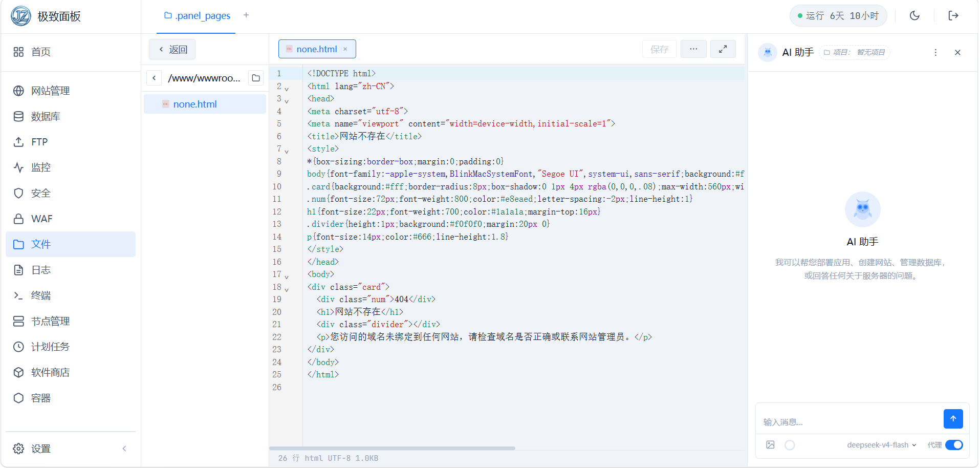Image resolution: width=980 pixels, height=468 pixels.
Task: Click the 极致面板 logo icon
Action: tap(20, 16)
